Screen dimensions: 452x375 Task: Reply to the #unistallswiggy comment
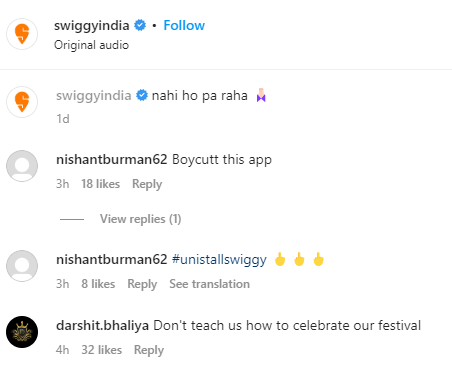coord(142,284)
